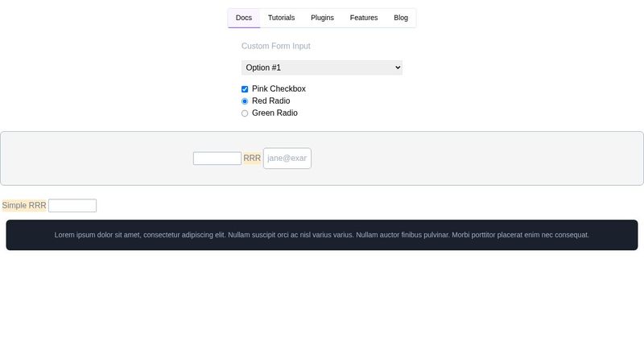The height and width of the screenshot is (362, 644).
Task: Focus the input beside Simple RRR
Action: [72, 206]
